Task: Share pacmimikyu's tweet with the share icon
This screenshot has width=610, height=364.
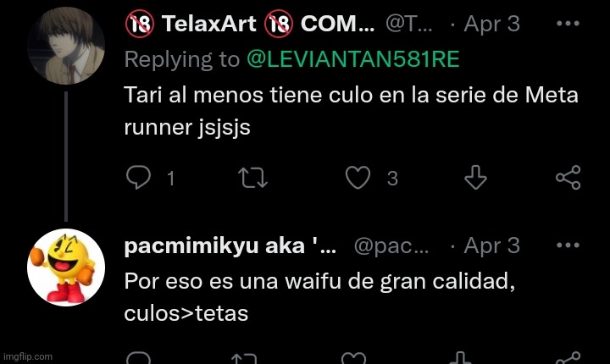Action: [x=568, y=358]
